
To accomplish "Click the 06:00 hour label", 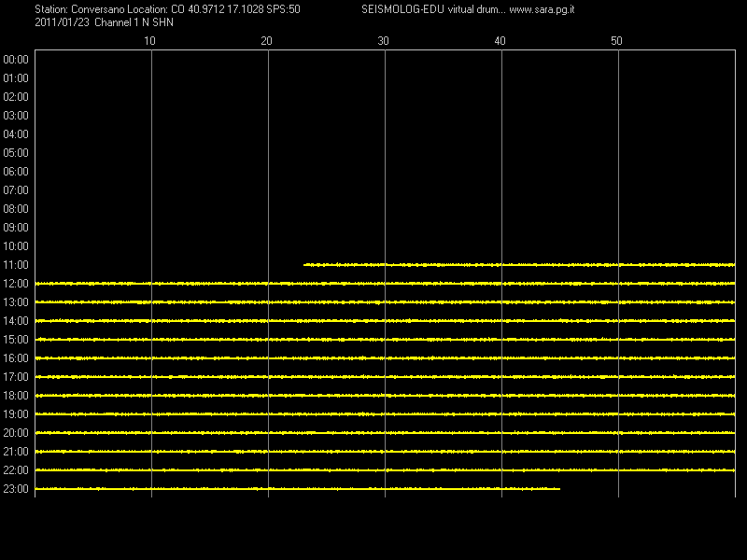I will (16, 172).
